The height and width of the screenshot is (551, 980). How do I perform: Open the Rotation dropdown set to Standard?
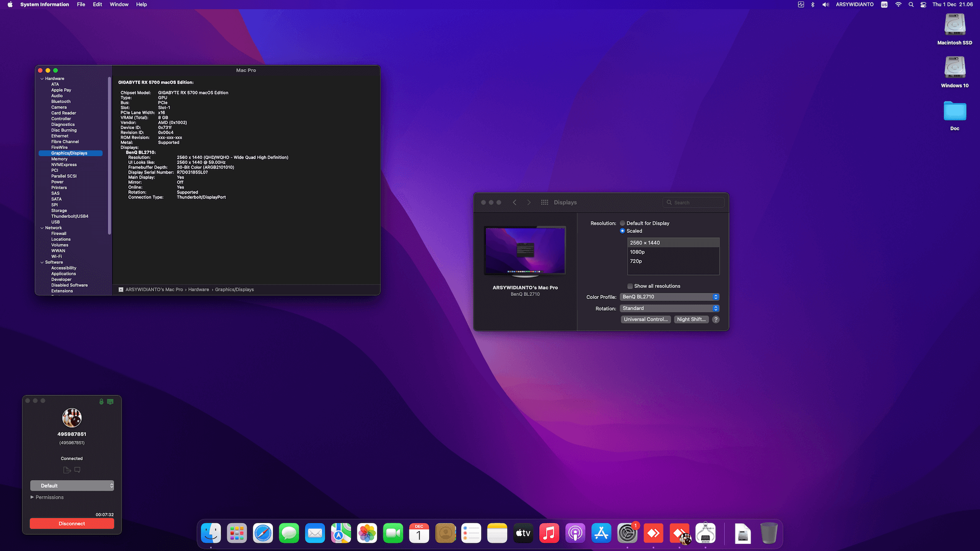[x=670, y=309]
